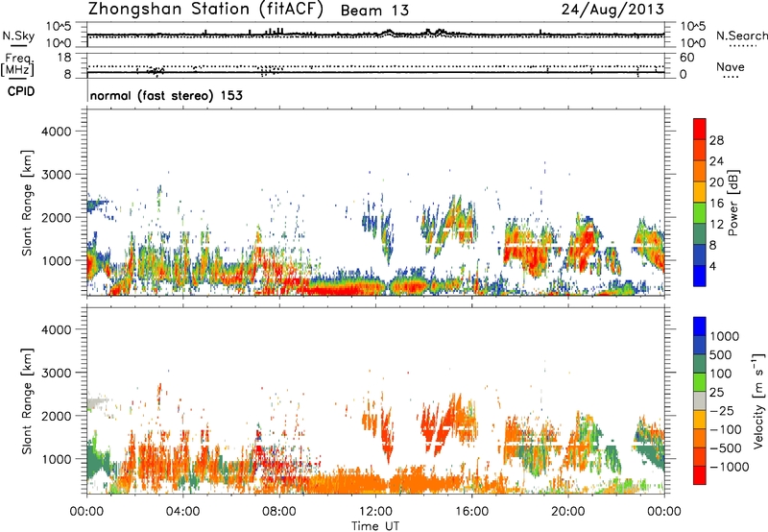Click the '12:00' time tick label
768x532 pixels.
click(375, 512)
